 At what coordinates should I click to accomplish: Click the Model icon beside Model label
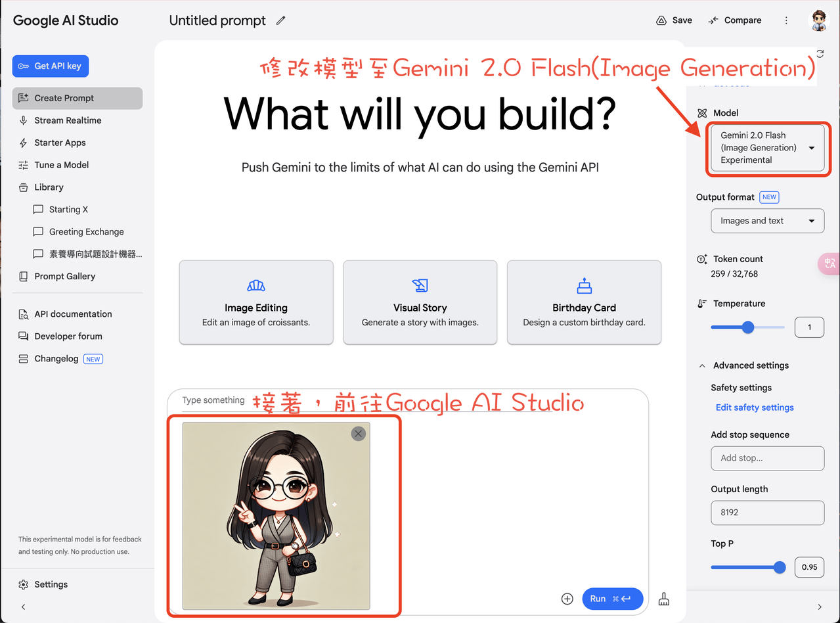point(701,113)
